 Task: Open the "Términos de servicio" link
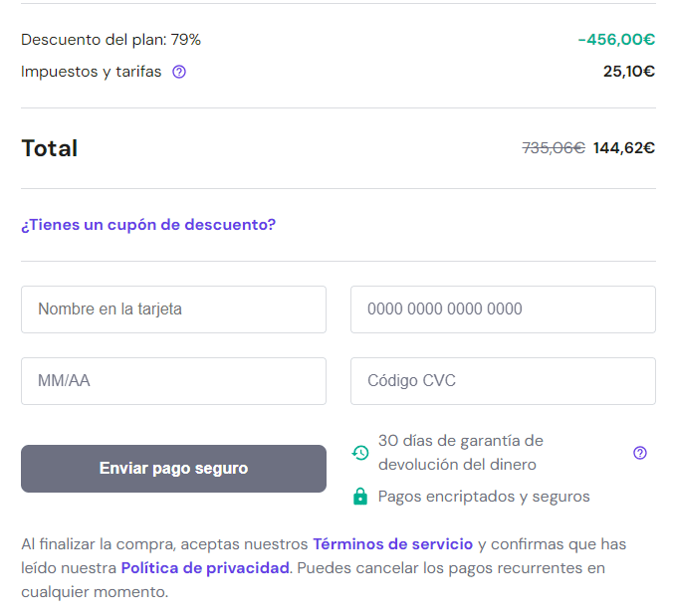coord(392,544)
